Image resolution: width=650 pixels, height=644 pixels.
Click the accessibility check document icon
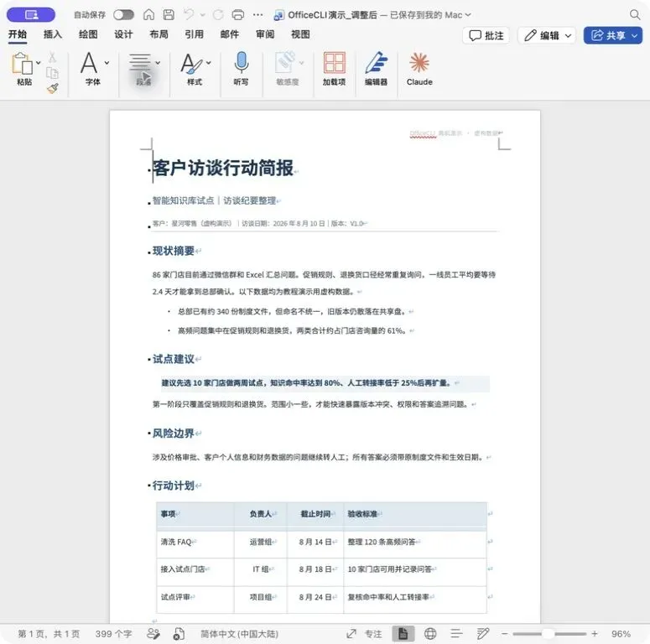pyautogui.click(x=179, y=634)
